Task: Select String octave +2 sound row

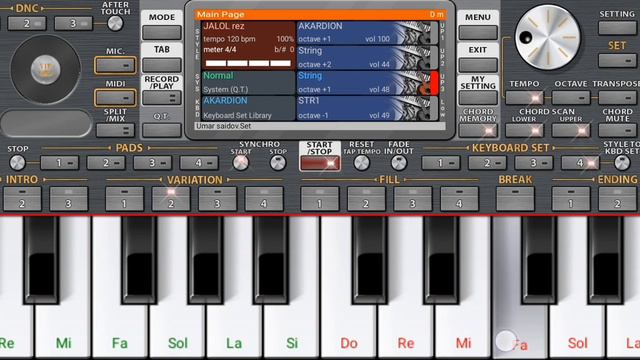Action: [367, 58]
